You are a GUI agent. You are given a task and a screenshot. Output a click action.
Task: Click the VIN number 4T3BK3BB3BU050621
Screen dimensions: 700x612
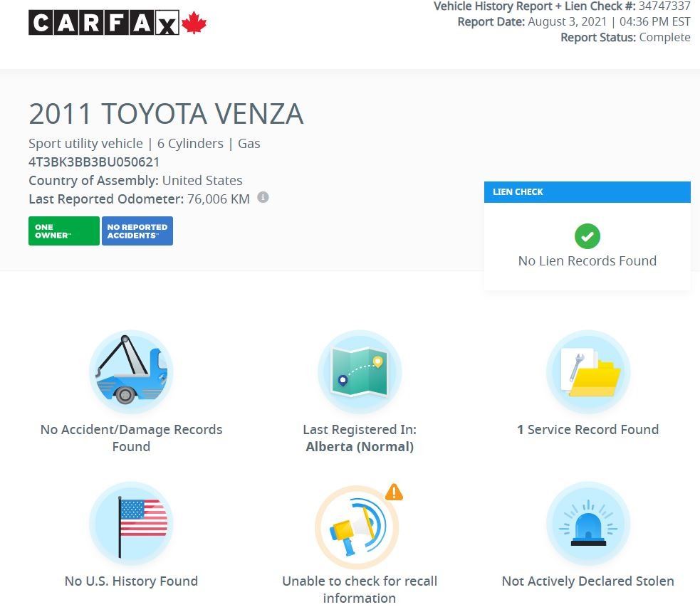94,162
